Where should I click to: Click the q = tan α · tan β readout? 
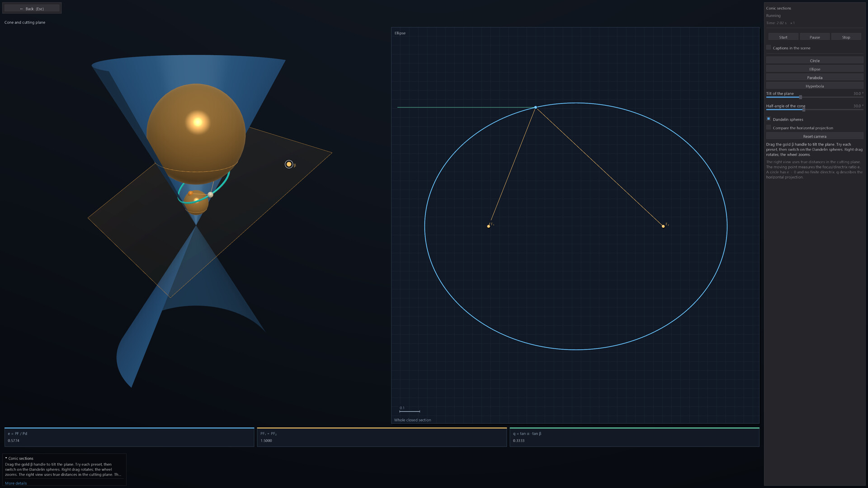coord(635,437)
